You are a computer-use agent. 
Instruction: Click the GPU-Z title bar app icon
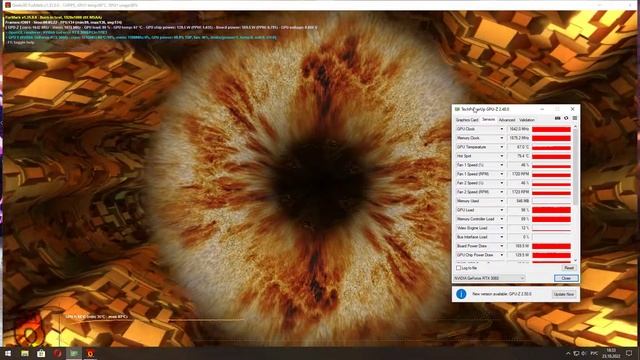pos(457,109)
